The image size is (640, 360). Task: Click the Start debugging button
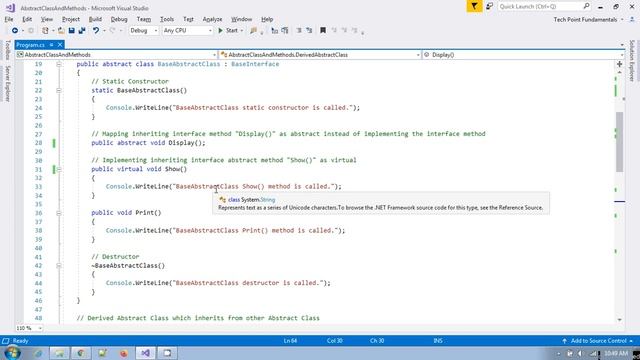coord(228,31)
